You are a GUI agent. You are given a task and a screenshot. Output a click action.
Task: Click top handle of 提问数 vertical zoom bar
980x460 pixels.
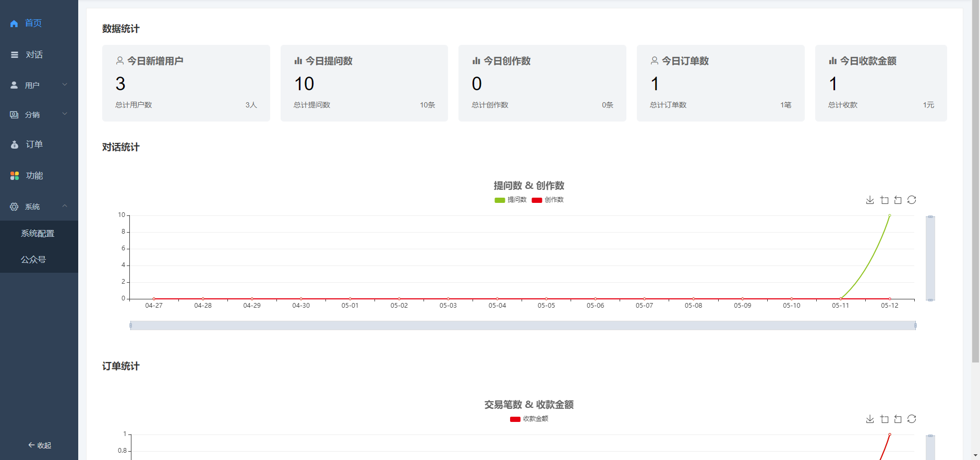click(930, 216)
